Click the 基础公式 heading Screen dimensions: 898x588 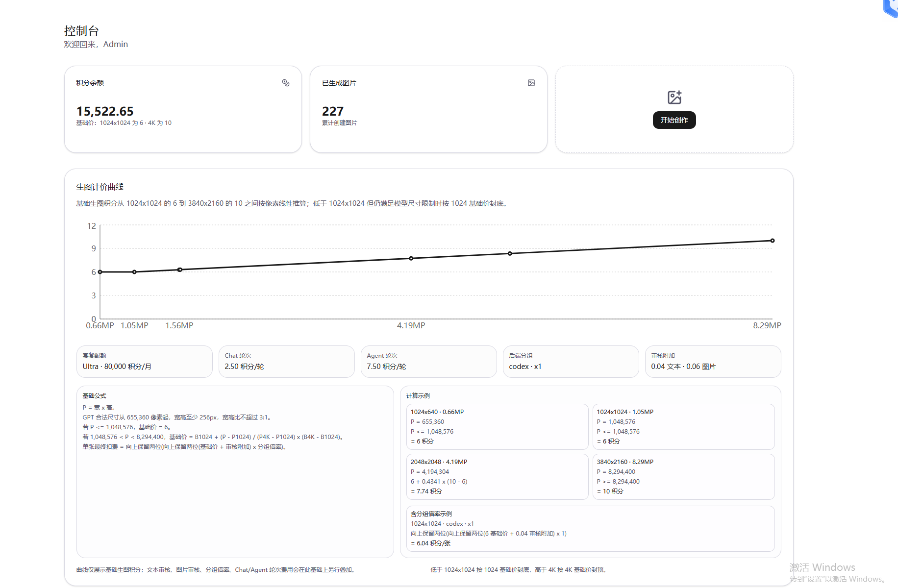[x=94, y=396]
